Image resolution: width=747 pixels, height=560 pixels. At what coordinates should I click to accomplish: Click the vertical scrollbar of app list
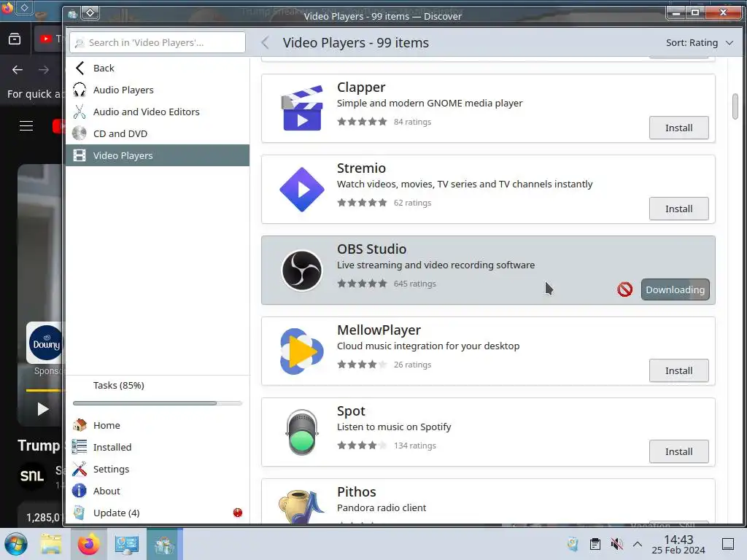tap(735, 106)
